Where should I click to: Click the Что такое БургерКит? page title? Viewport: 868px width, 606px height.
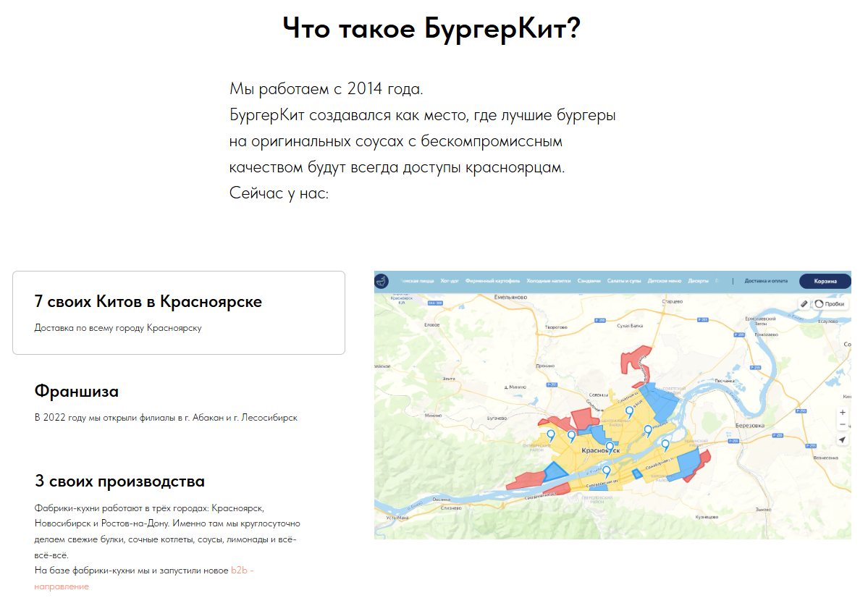431,28
